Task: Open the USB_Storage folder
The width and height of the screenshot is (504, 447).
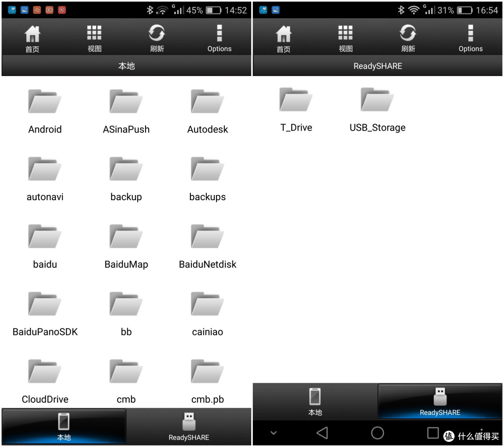Action: (x=378, y=109)
